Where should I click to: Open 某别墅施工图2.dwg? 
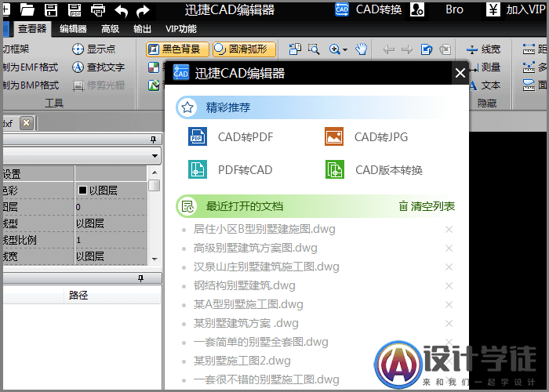[242, 361]
